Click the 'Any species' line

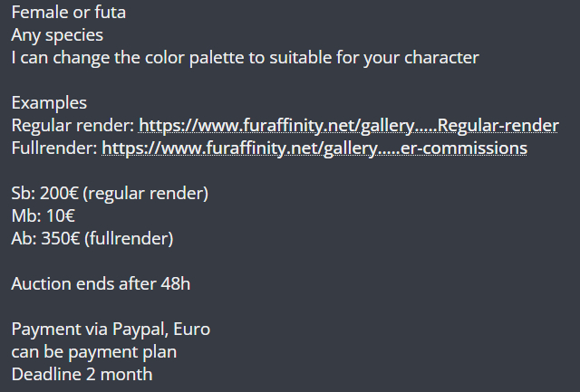[x=57, y=36]
